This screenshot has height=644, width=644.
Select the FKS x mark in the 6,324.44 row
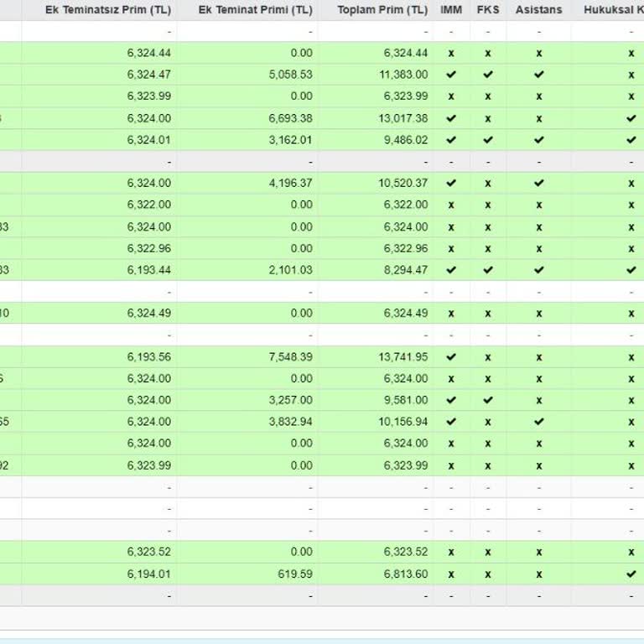pyautogui.click(x=488, y=54)
